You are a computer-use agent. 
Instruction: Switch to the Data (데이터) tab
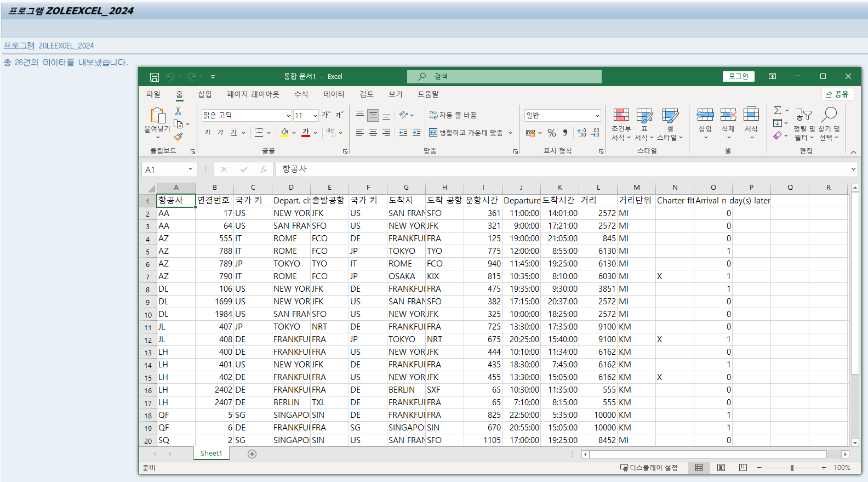click(334, 94)
